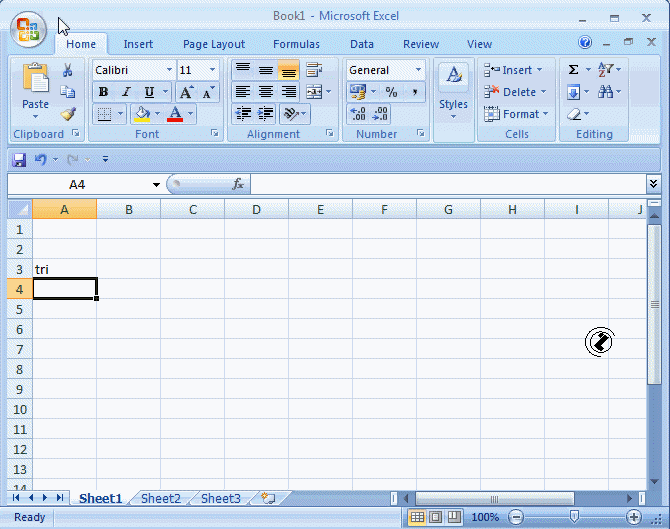Click the AutoSum sigma icon
This screenshot has height=529, width=670.
pos(573,70)
